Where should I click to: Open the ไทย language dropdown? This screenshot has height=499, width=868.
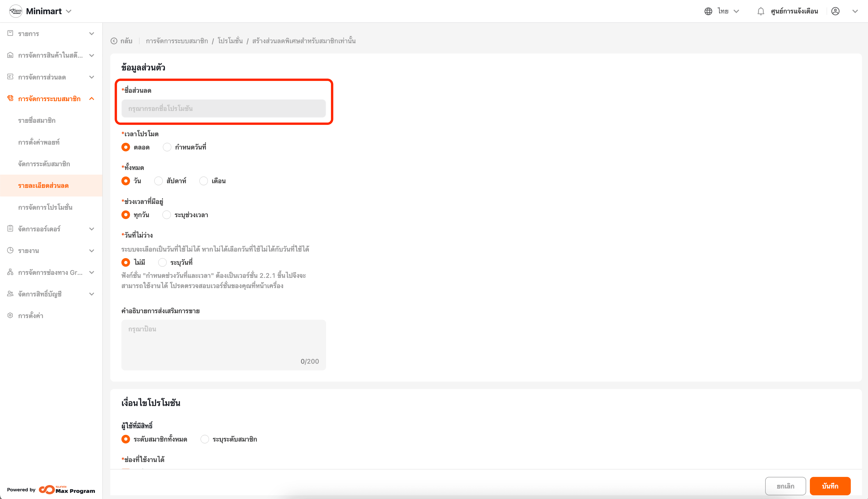click(x=728, y=11)
